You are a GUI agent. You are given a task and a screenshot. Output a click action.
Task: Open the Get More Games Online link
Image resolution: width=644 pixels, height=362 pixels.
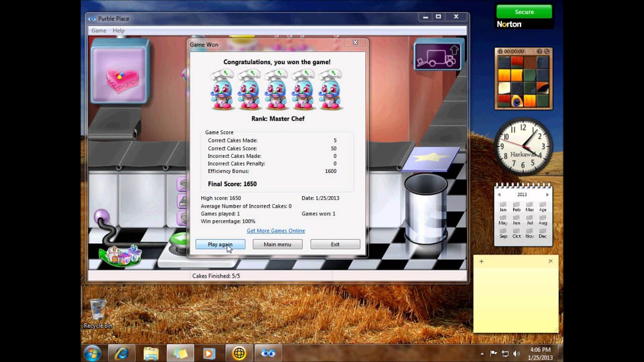pos(276,231)
